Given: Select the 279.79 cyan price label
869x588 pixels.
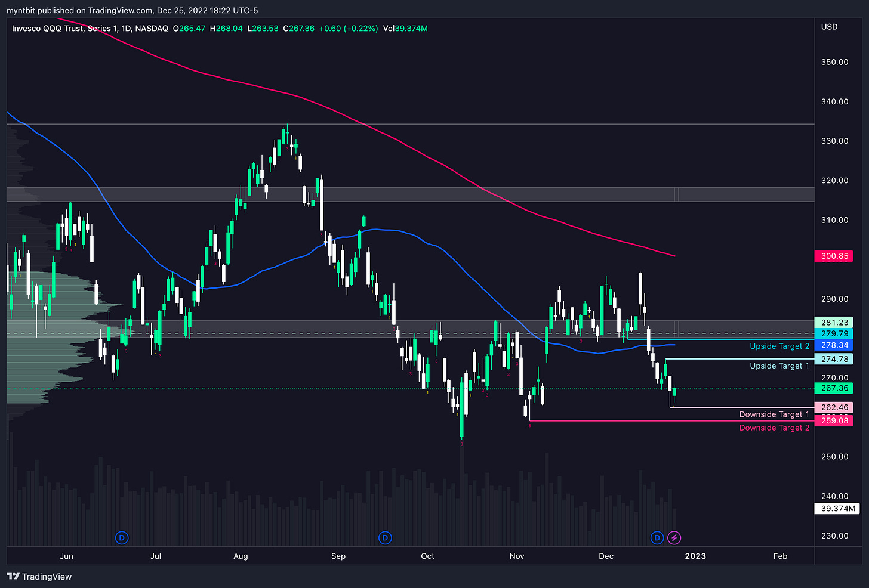Looking at the screenshot, I should pyautogui.click(x=834, y=334).
